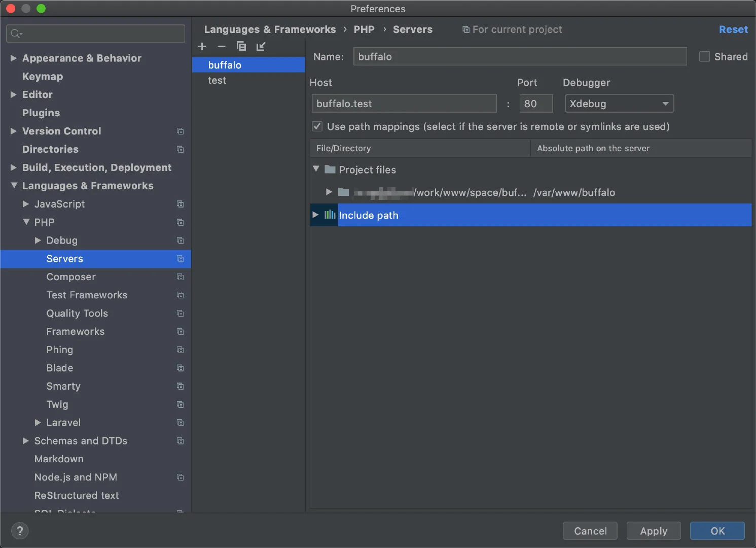Collapse the Project files tree node

click(316, 169)
